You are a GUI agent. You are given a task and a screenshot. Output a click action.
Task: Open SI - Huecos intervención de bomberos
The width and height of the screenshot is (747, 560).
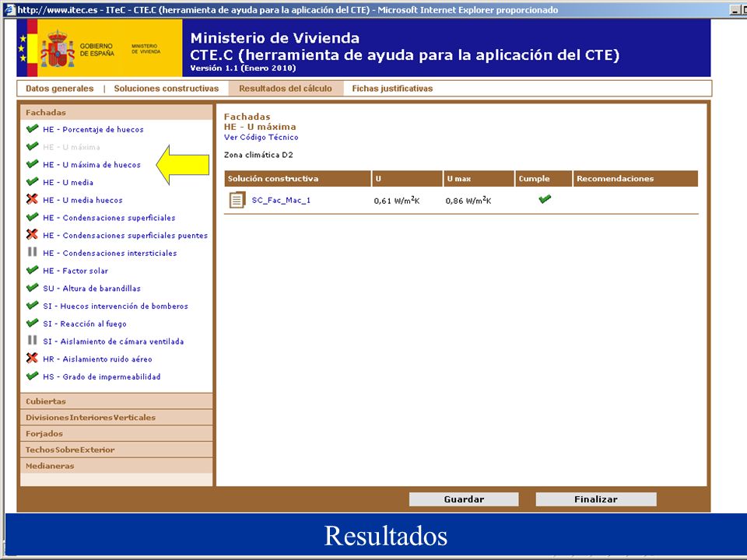116,306
